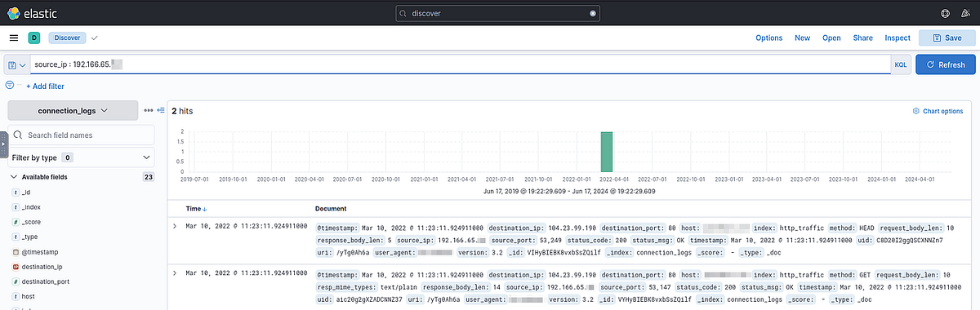Screen dimensions: 980x310
Task: Select the @timestamp field
Action: point(40,252)
